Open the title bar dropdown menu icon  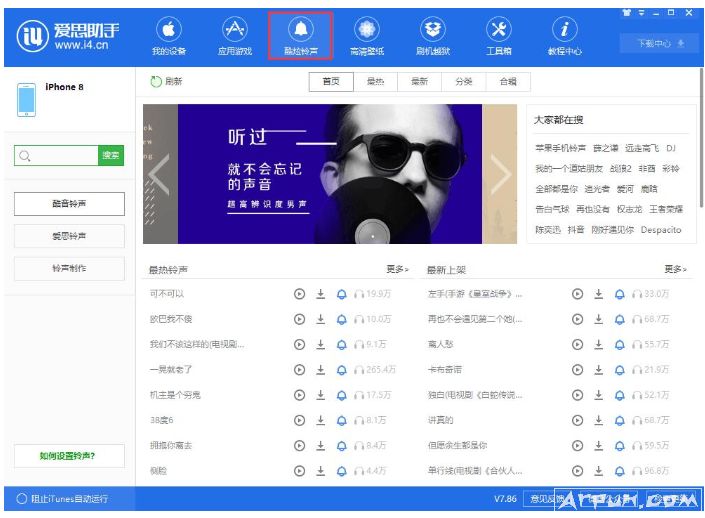tap(642, 13)
